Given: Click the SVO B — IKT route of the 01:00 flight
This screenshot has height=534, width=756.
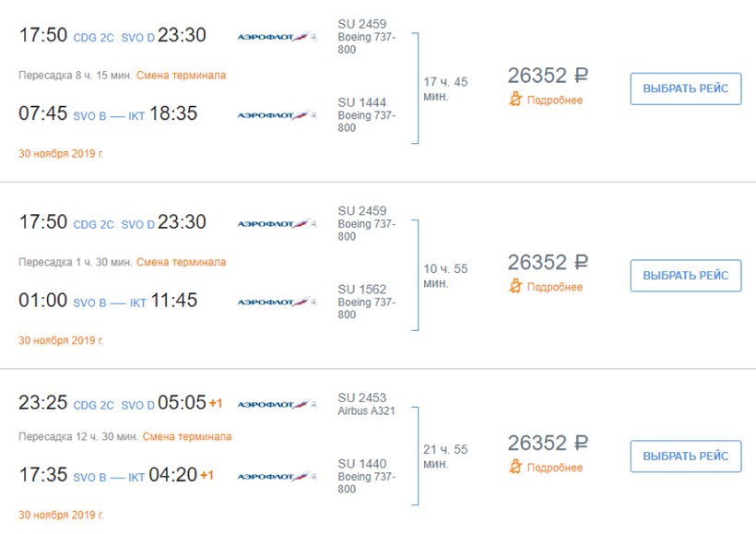Looking at the screenshot, I should tap(109, 303).
